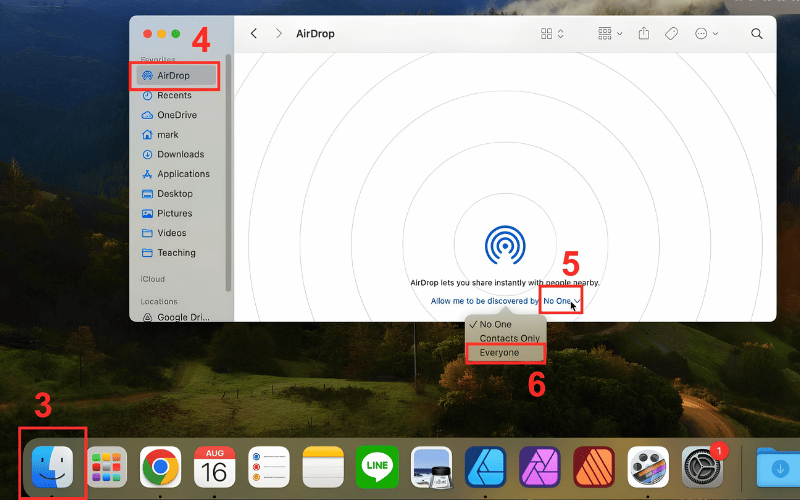The width and height of the screenshot is (800, 500).
Task: Open the Notes app in the Dock
Action: 323,466
